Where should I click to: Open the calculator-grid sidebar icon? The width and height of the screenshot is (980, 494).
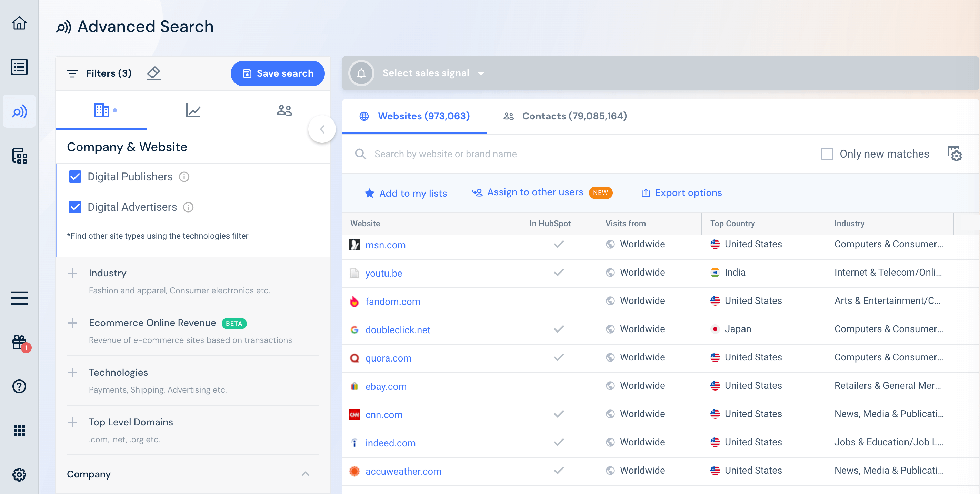tap(19, 155)
